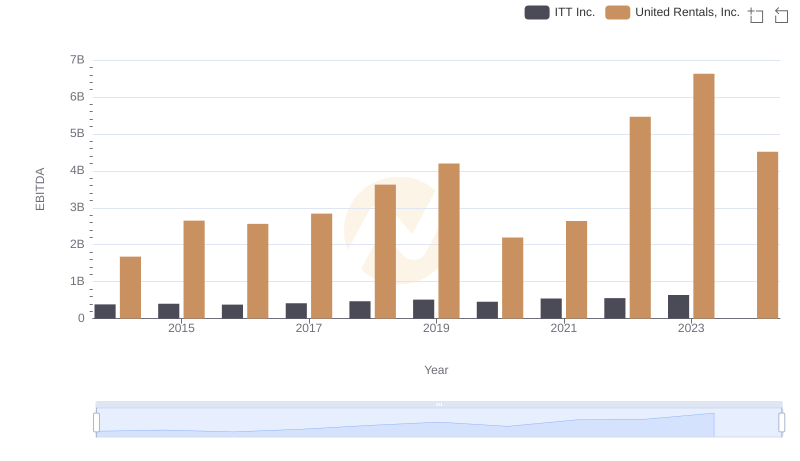Click the 4B y-axis label
Image resolution: width=800 pixels, height=461 pixels.
coord(77,170)
